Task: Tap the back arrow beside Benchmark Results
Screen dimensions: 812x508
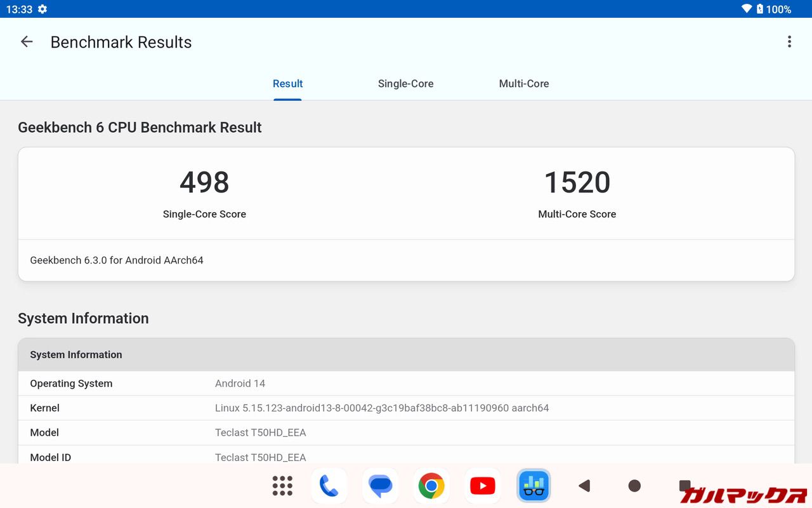Action: point(27,42)
